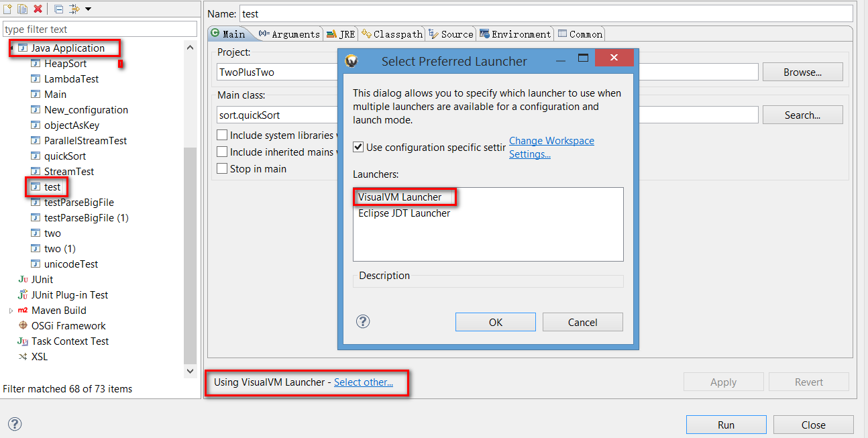Click the Name field containing 'test'
Viewport: 868px width, 438px height.
[546, 13]
